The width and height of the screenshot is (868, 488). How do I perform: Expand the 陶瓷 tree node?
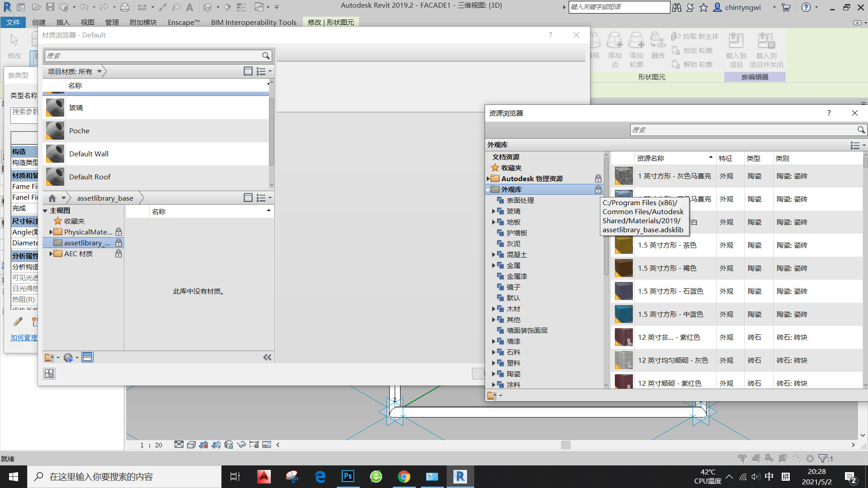(494, 374)
